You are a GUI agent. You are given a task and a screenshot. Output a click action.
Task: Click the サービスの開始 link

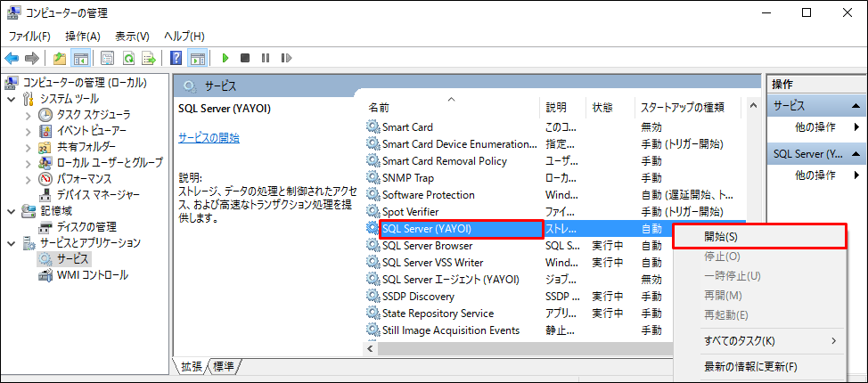tap(209, 138)
